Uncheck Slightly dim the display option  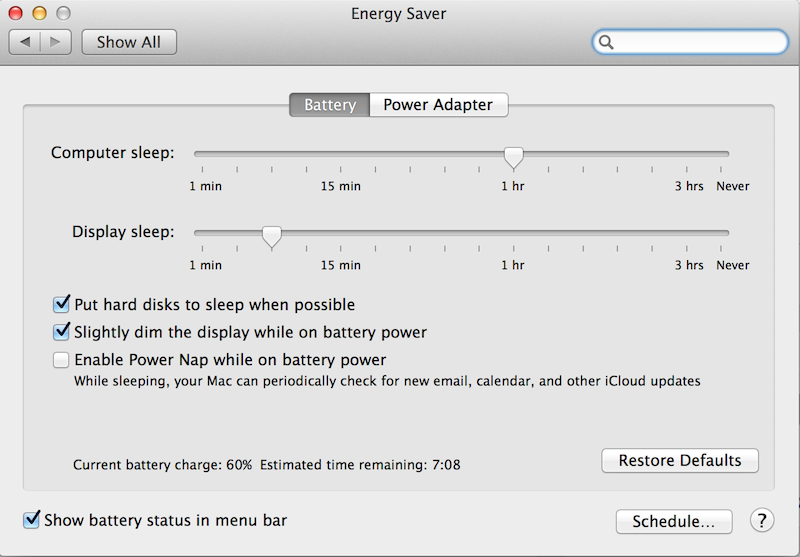click(62, 332)
